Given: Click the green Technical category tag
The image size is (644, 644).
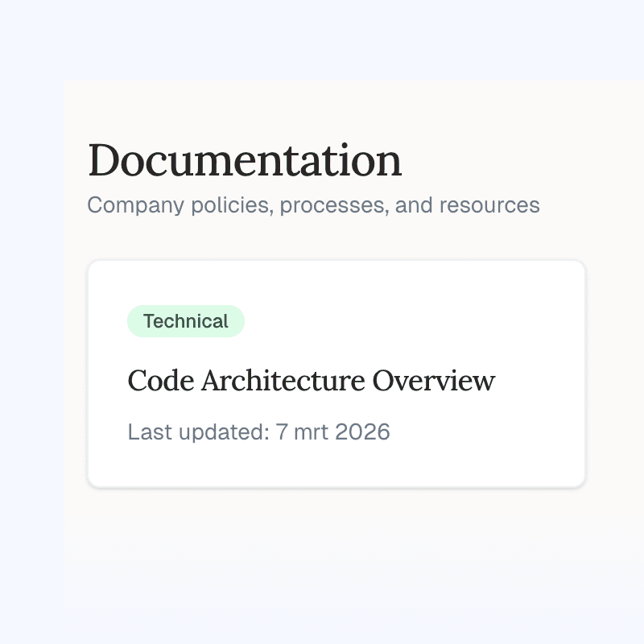Looking at the screenshot, I should (x=186, y=321).
